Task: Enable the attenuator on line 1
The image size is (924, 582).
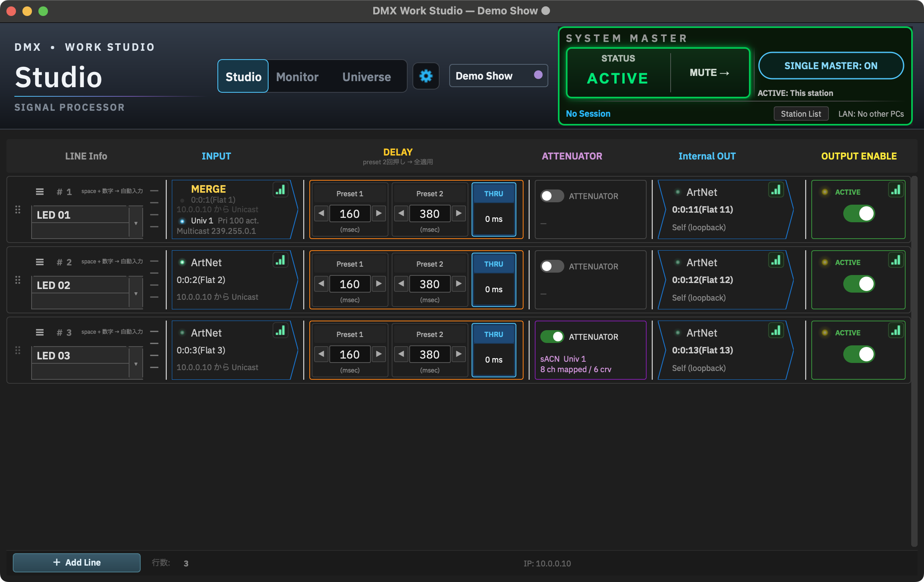Action: 552,196
